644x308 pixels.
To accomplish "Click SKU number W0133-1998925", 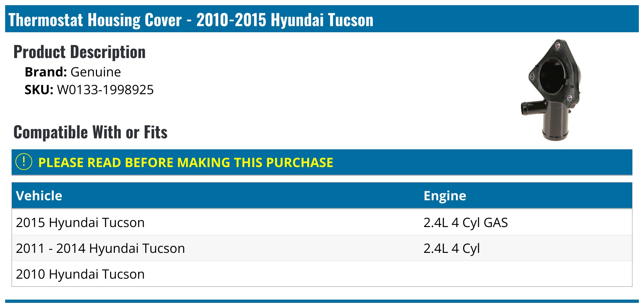I will tap(105, 90).
